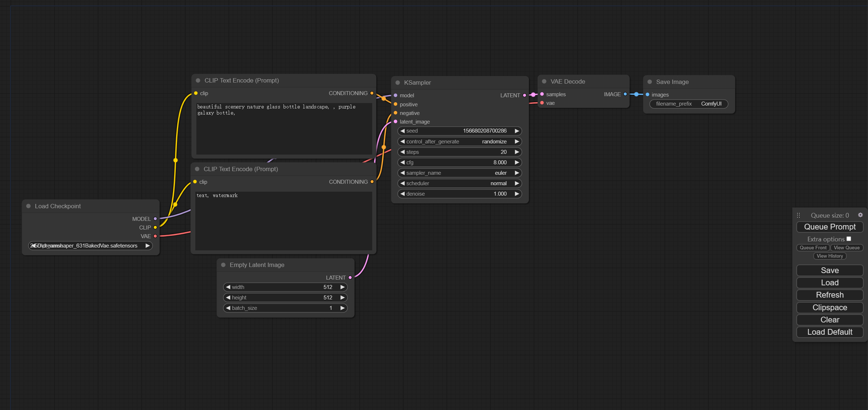
Task: Collapse the Empty Latent Image node dot
Action: (223, 265)
